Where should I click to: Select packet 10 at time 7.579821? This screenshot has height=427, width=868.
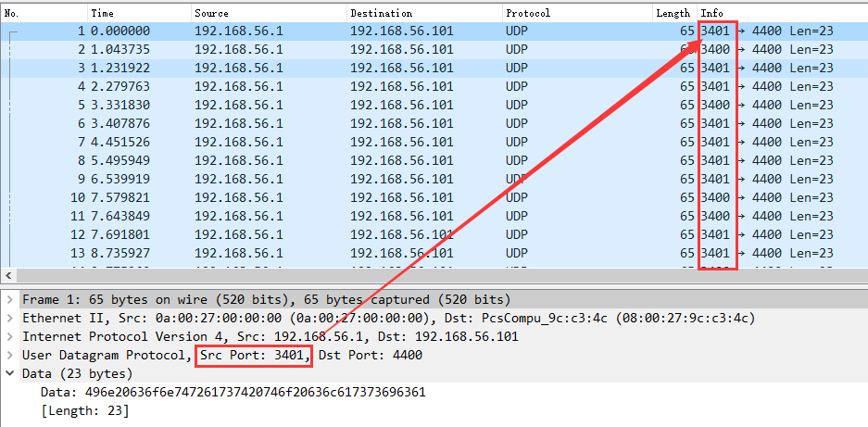434,197
